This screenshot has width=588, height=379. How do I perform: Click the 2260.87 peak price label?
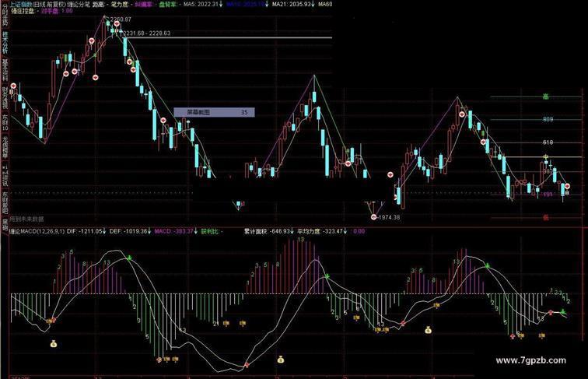[x=121, y=19]
